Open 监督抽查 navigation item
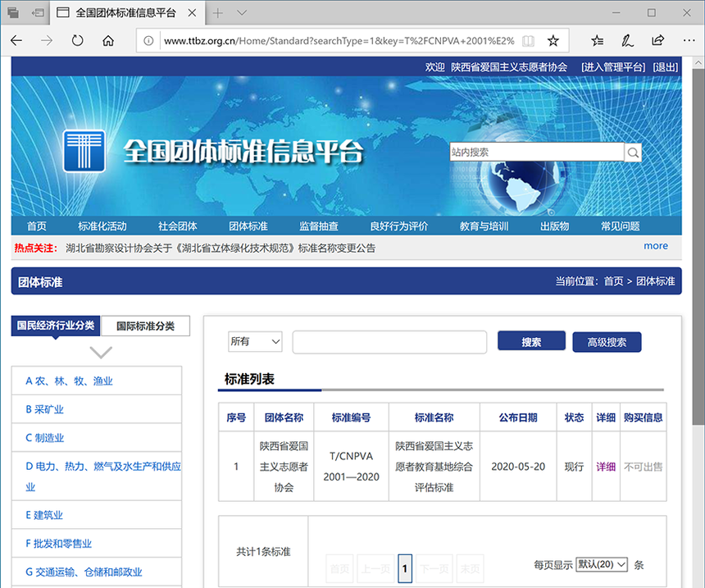This screenshot has width=705, height=588. point(319,226)
